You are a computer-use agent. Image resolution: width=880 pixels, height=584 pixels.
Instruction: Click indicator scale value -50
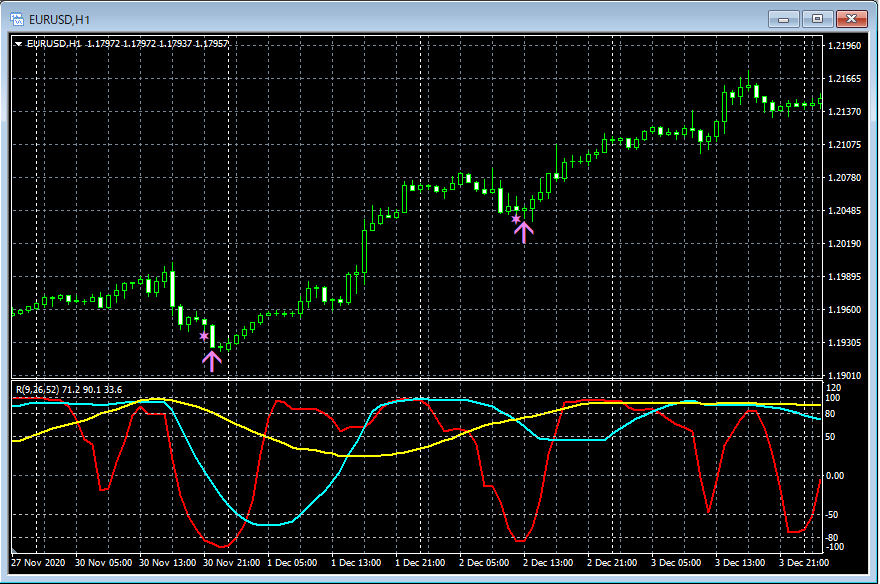pyautogui.click(x=833, y=514)
